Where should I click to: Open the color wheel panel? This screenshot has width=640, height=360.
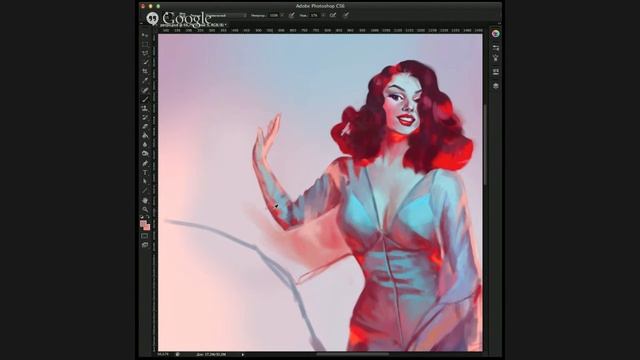coord(496,34)
